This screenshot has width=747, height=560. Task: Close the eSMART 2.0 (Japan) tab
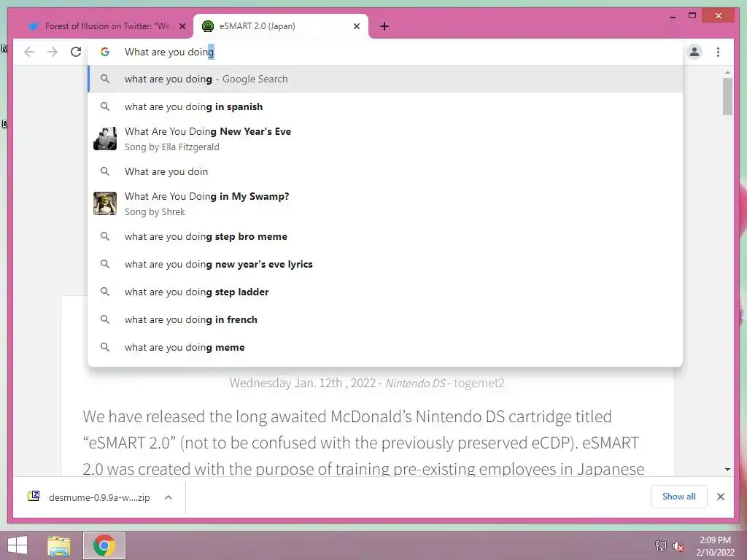[356, 26]
